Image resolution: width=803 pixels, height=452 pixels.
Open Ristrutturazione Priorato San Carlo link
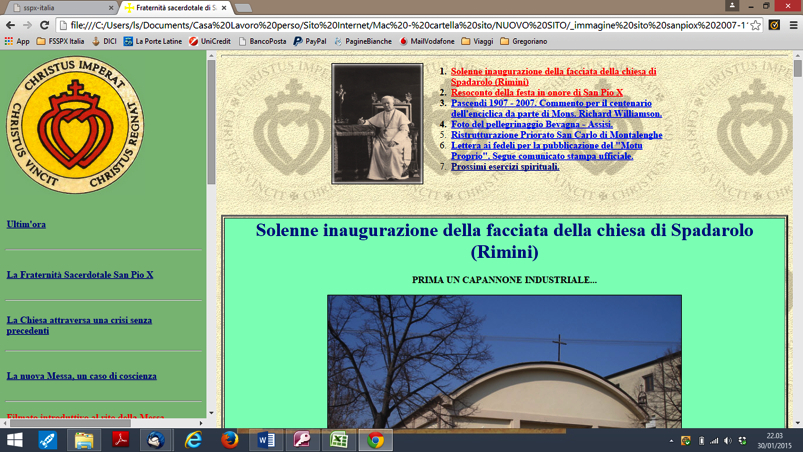[557, 135]
